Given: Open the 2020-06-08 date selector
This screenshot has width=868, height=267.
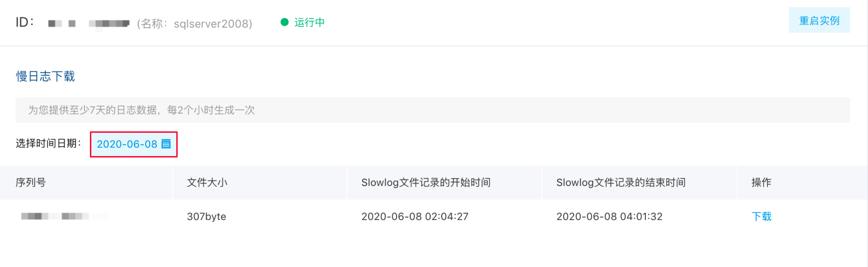Looking at the screenshot, I should (134, 144).
